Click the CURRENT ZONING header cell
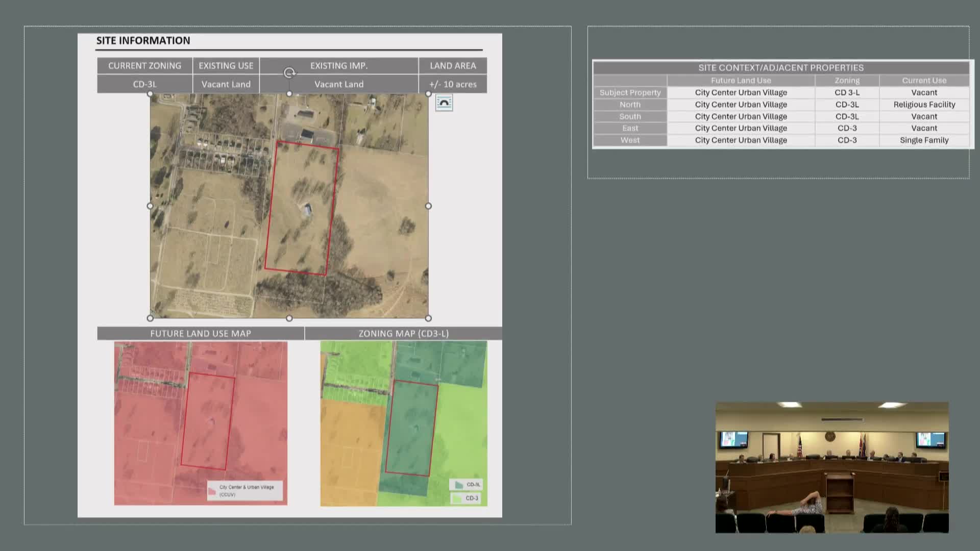Image resolution: width=980 pixels, height=551 pixels. [x=144, y=66]
